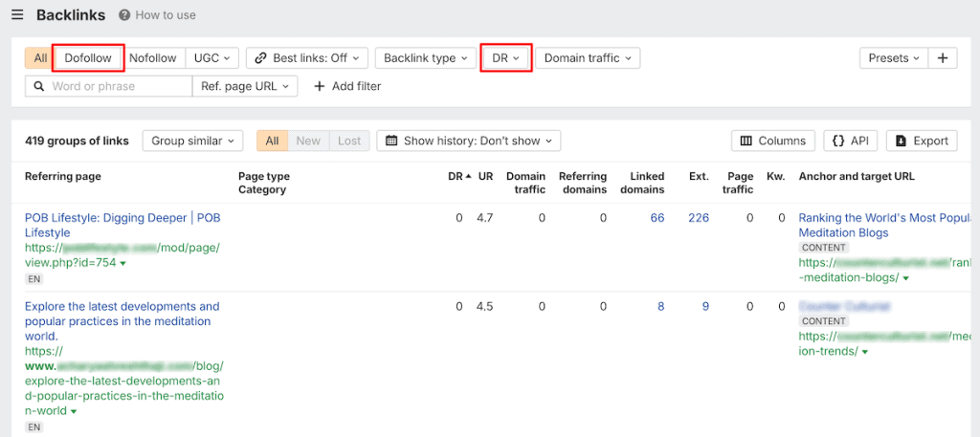Open the POB Lifestyle: Digging Deeper link
The width and height of the screenshot is (980, 437).
point(122,226)
